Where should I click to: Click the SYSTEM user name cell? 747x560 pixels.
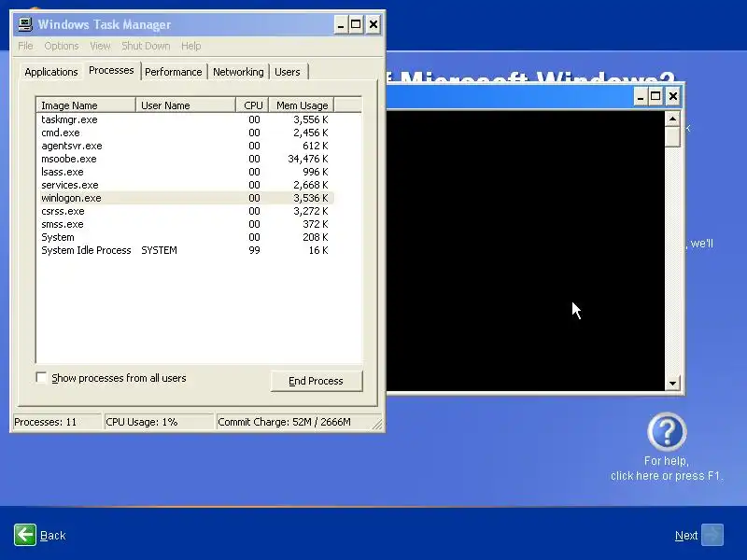[159, 250]
